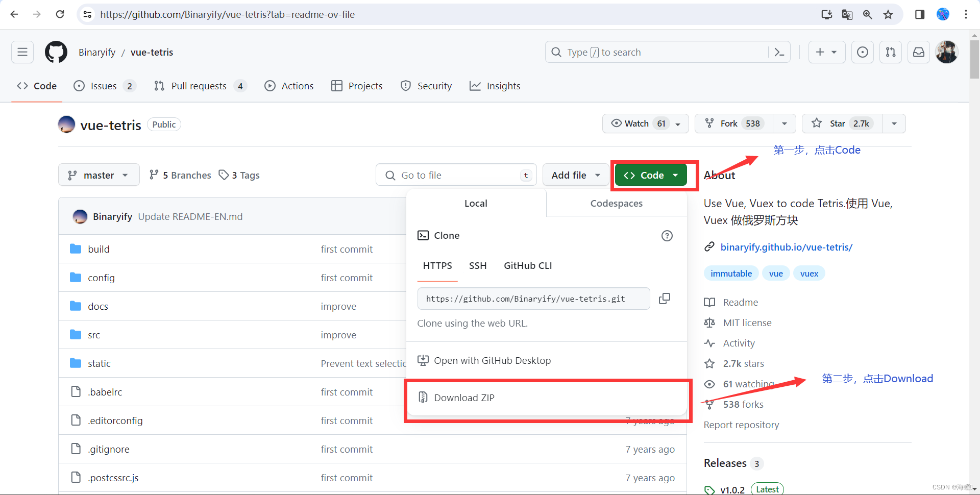Open the .editorconfig file
This screenshot has height=495, width=980.
pyautogui.click(x=115, y=420)
